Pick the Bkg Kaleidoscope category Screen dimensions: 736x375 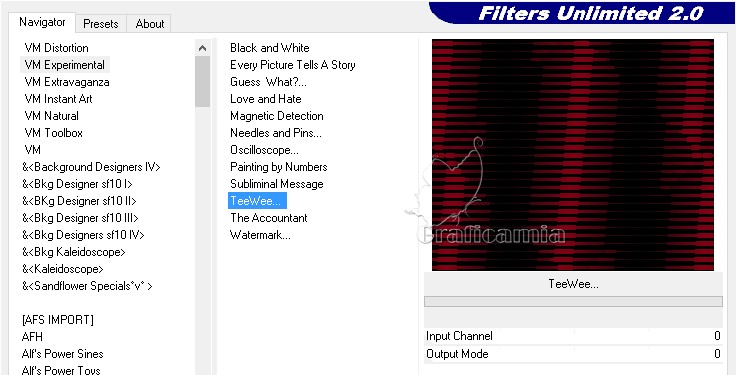pos(74,252)
